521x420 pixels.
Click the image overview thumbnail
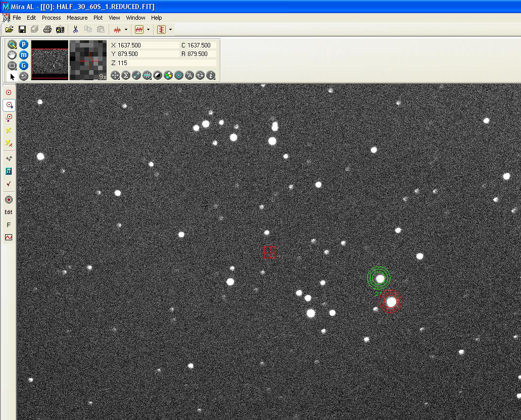50,60
